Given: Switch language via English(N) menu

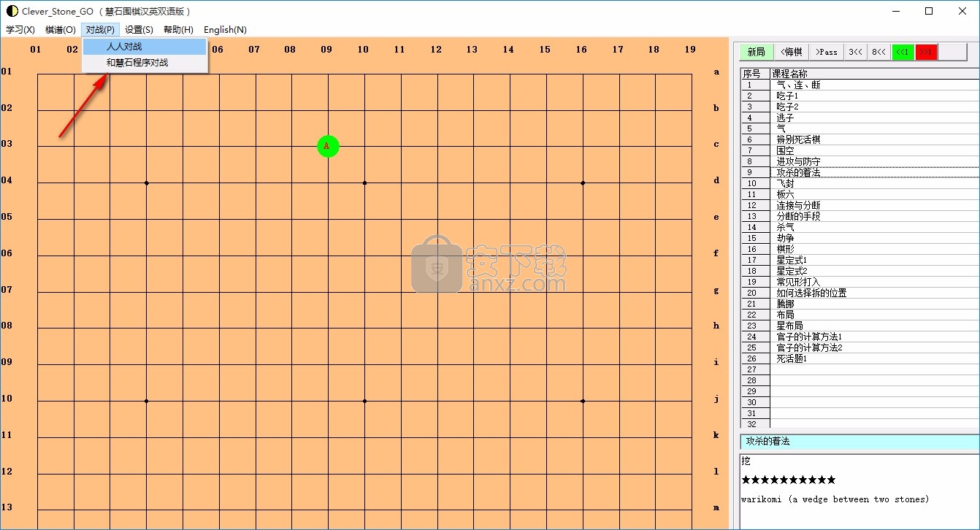Looking at the screenshot, I should [x=225, y=30].
